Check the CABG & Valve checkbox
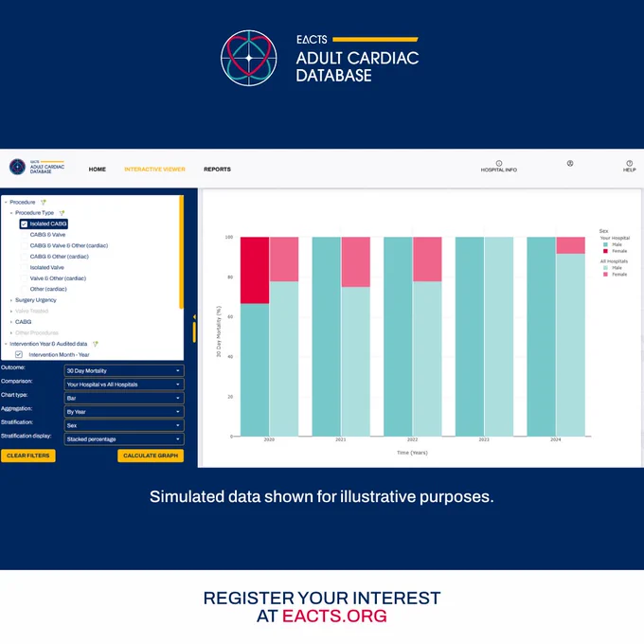The width and height of the screenshot is (644, 644). coord(25,235)
